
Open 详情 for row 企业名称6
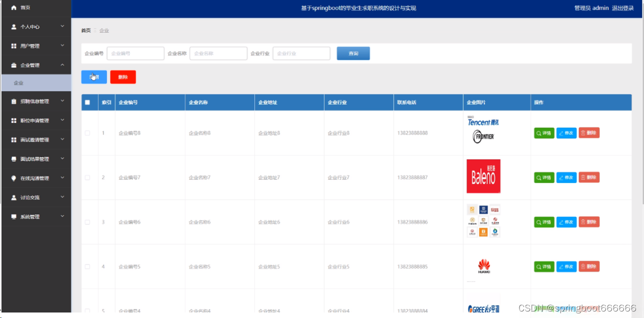[544, 222]
